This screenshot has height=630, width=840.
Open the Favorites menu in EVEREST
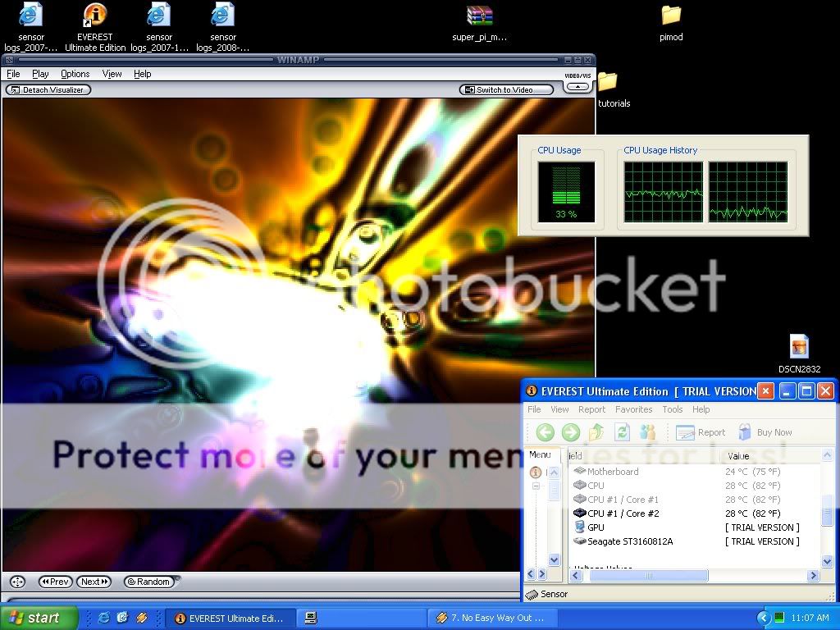(633, 409)
